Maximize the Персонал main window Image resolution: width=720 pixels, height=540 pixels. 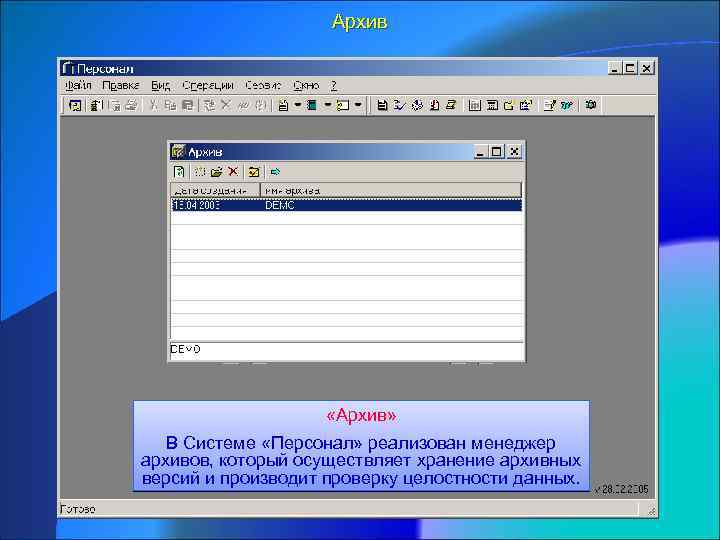pos(630,68)
